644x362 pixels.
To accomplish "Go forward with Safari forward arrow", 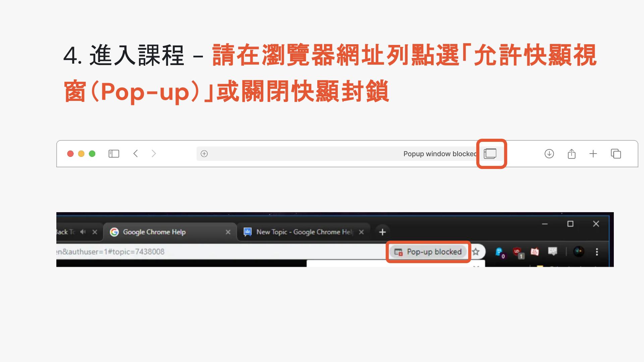I will click(154, 154).
